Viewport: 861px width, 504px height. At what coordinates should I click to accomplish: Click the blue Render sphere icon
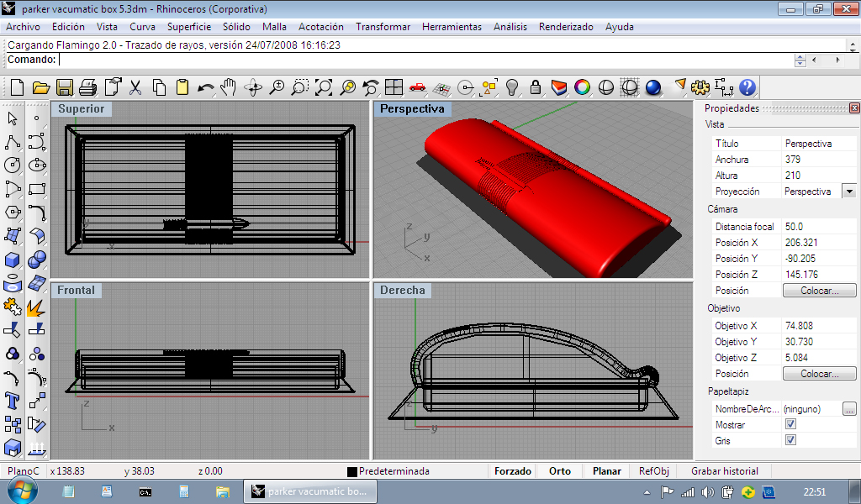click(x=653, y=87)
